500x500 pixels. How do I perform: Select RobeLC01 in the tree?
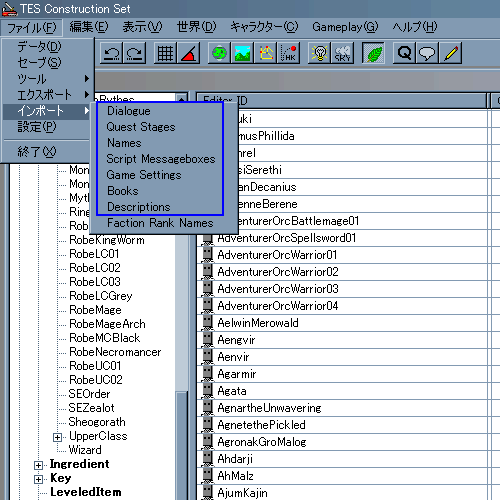coord(94,254)
